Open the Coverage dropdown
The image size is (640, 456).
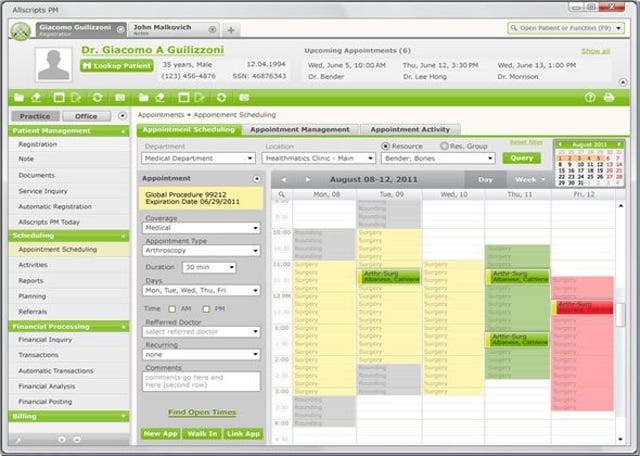(x=201, y=228)
